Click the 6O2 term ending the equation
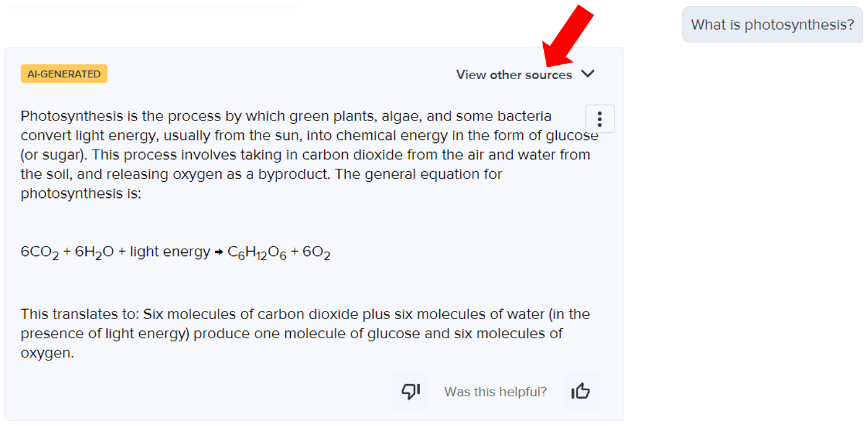Screen dimensions: 868x426 [x=316, y=253]
